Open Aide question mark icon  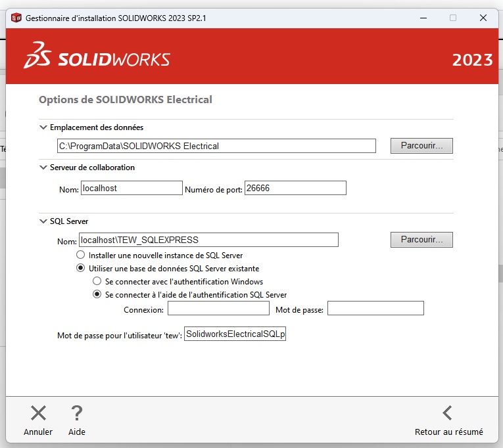pyautogui.click(x=77, y=413)
